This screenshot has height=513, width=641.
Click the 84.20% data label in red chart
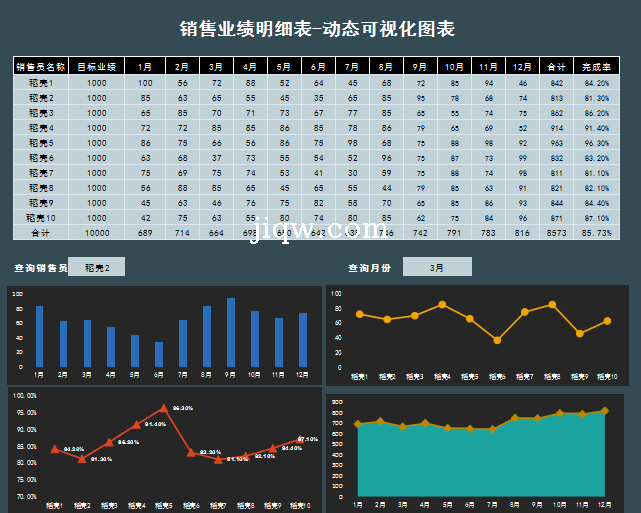click(x=73, y=450)
